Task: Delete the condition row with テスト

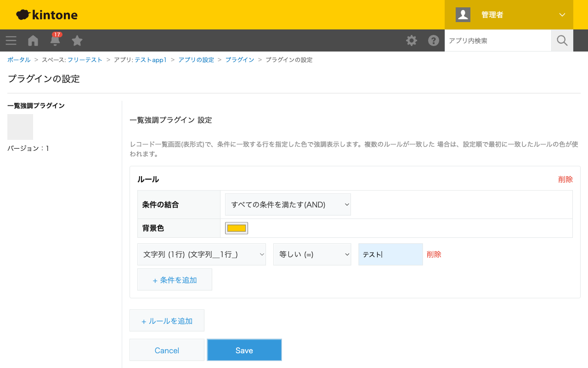Action: 434,254
